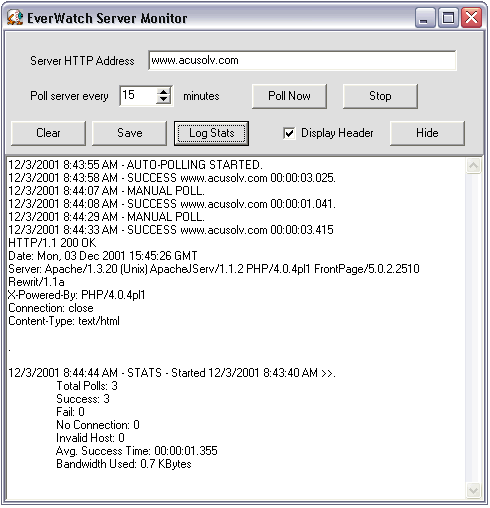Decrease poll interval with spinner down arrow
The image size is (490, 508).
coord(163,100)
